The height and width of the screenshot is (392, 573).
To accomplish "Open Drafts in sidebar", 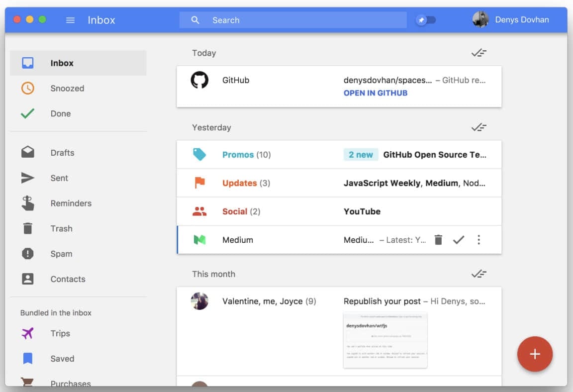I will [78, 152].
